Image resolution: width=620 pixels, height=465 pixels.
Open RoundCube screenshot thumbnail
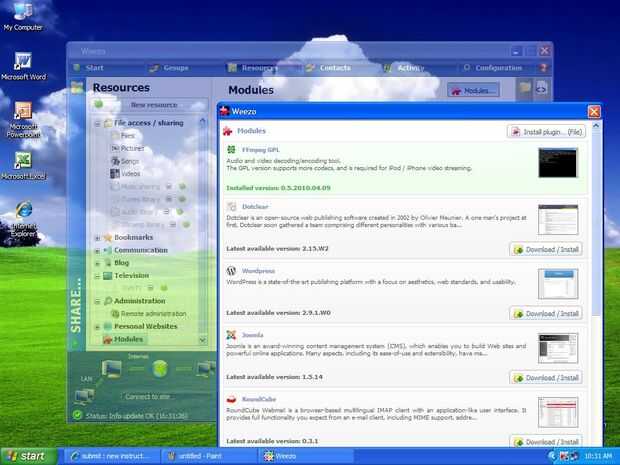[x=558, y=412]
